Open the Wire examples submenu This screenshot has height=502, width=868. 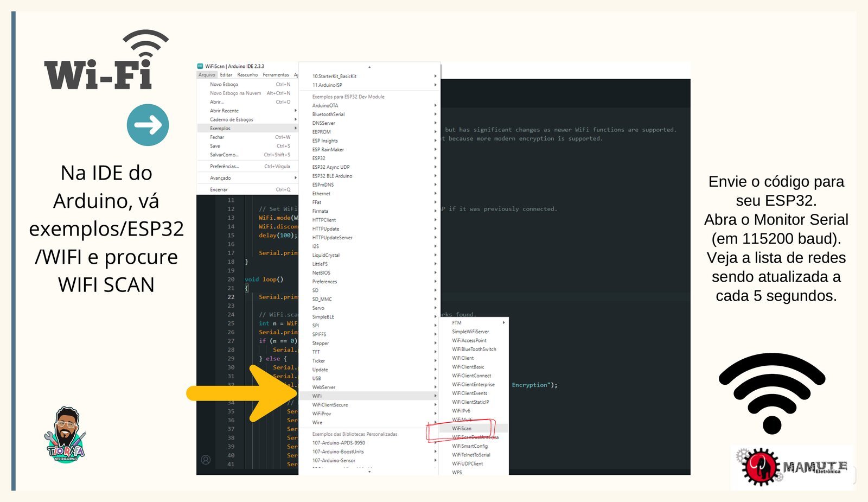click(369, 423)
